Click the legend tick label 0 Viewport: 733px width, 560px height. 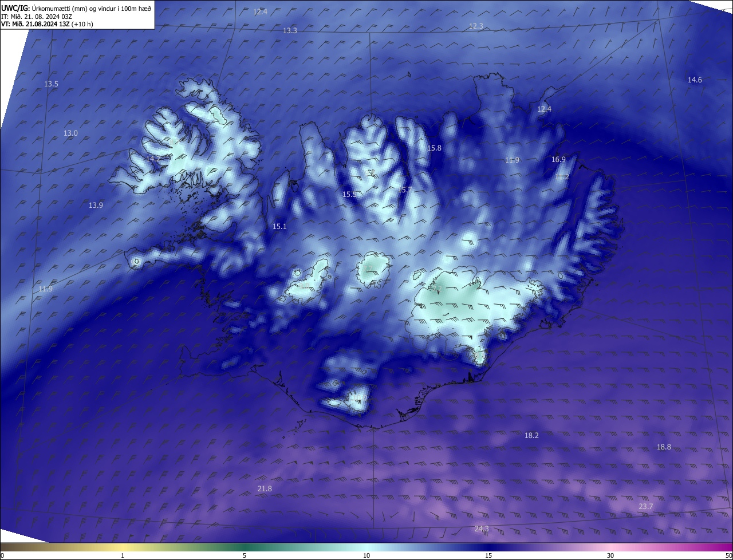[x=2, y=556]
